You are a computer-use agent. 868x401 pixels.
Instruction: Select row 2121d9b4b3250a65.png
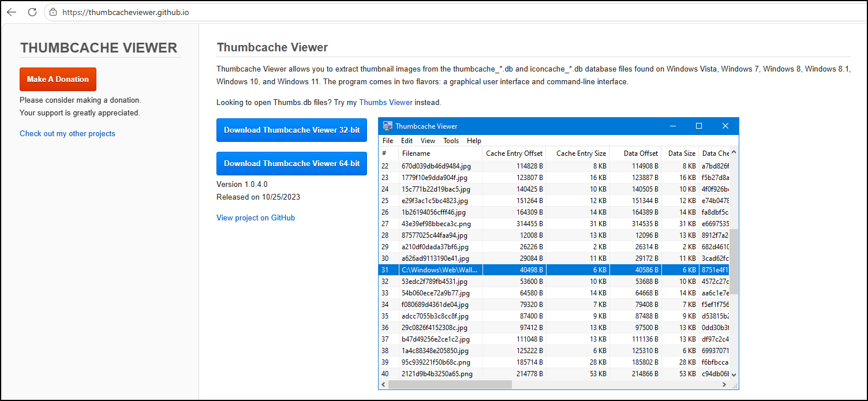pos(554,374)
